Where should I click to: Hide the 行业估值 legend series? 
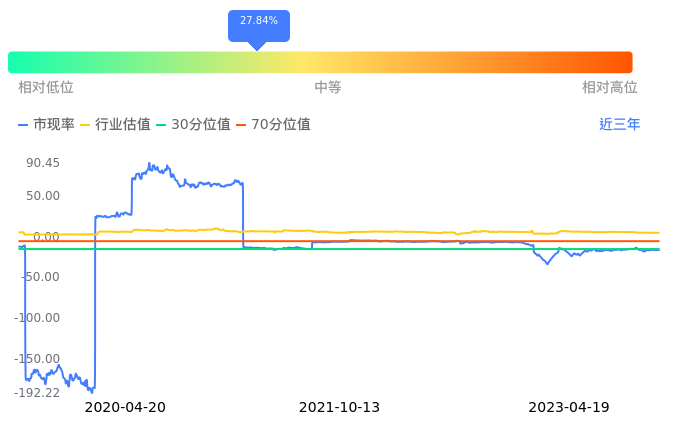click(x=115, y=125)
